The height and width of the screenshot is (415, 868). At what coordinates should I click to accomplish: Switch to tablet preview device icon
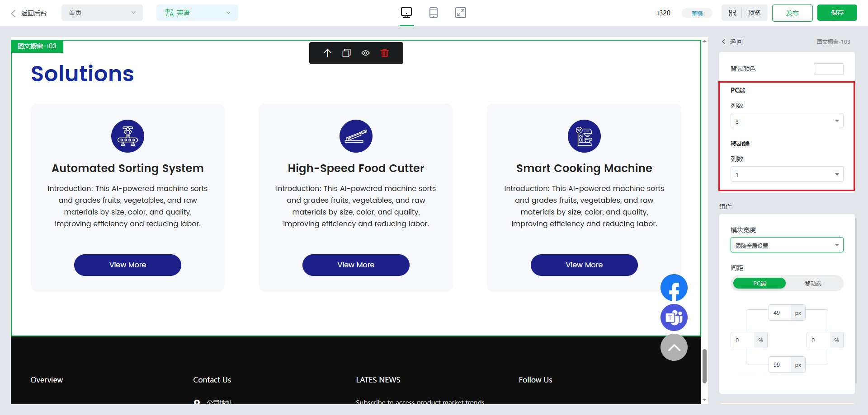434,13
